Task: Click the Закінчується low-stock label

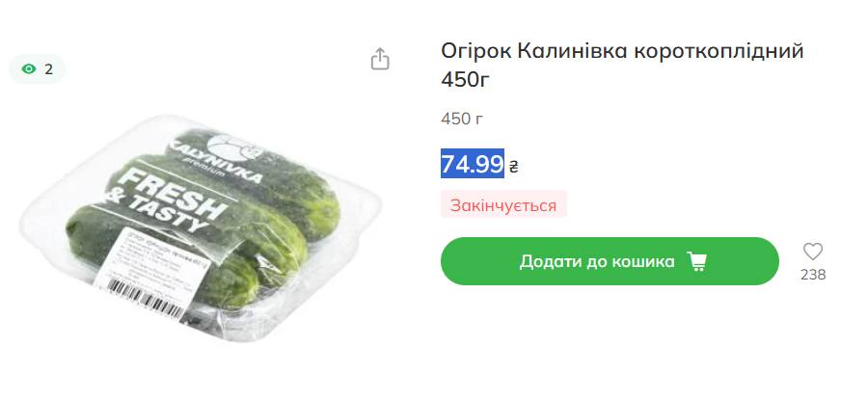Action: click(503, 204)
